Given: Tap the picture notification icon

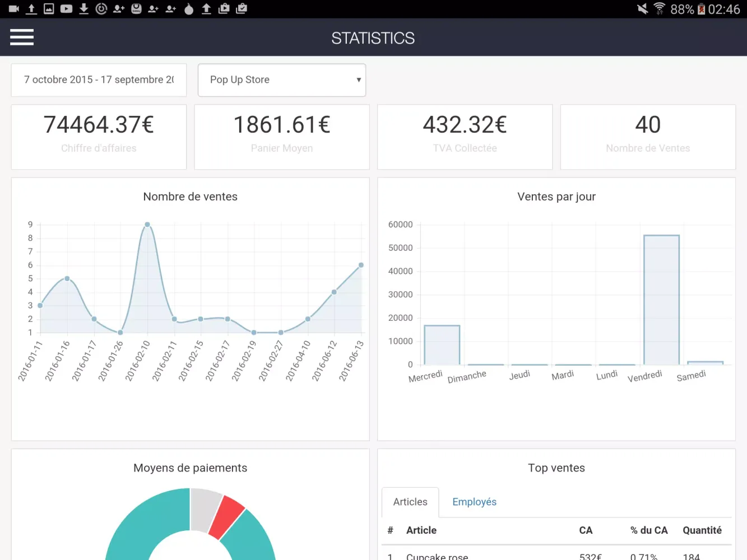Looking at the screenshot, I should [49, 9].
